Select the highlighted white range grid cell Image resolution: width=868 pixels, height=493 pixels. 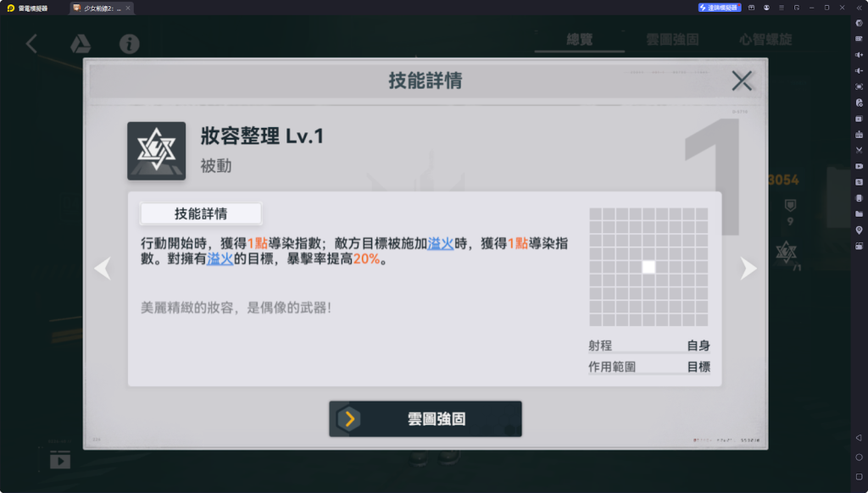648,267
